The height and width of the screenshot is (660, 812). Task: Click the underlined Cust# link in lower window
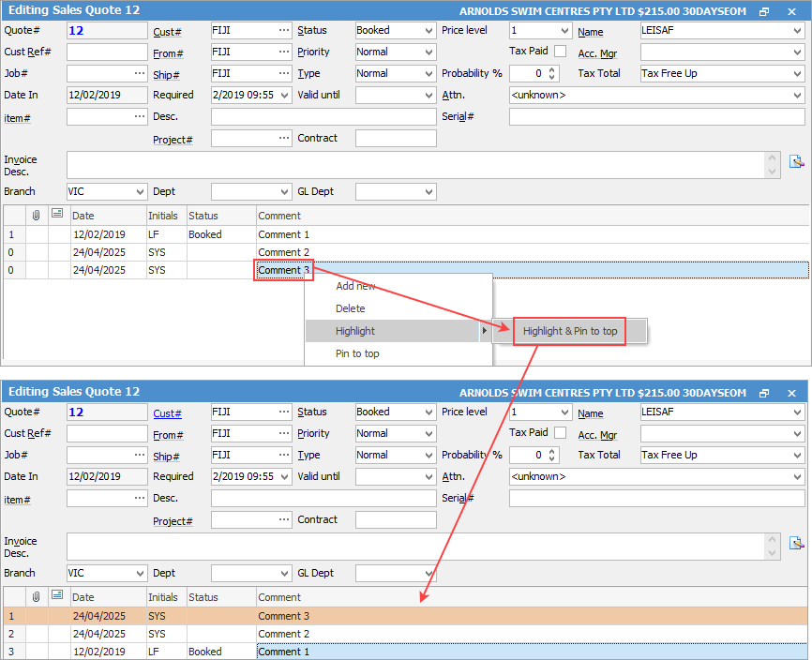(167, 412)
